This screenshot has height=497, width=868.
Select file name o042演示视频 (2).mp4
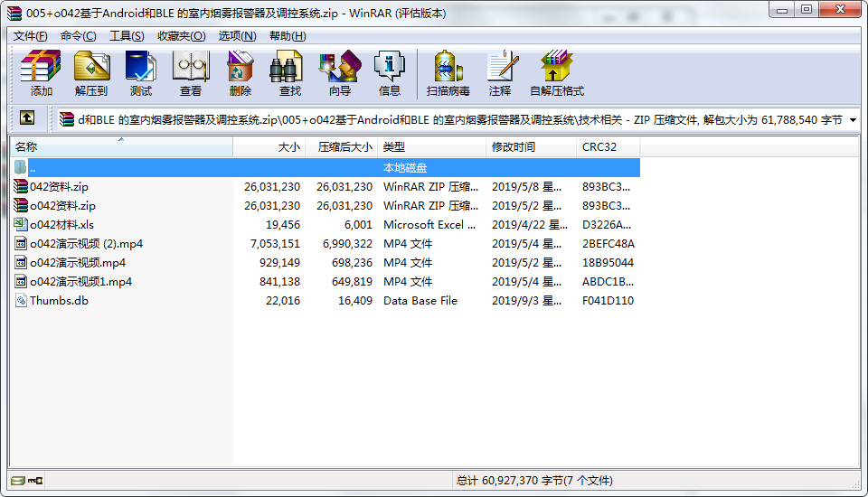(x=87, y=243)
